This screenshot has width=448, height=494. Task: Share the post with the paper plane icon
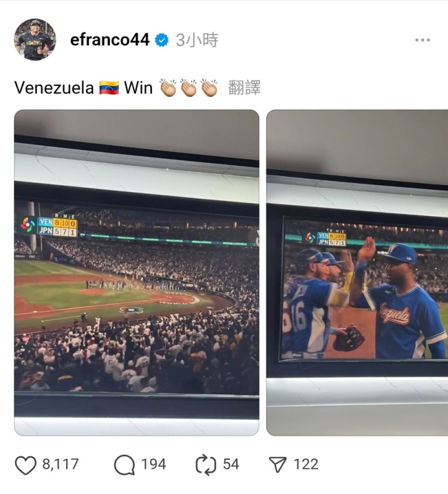pyautogui.click(x=277, y=465)
